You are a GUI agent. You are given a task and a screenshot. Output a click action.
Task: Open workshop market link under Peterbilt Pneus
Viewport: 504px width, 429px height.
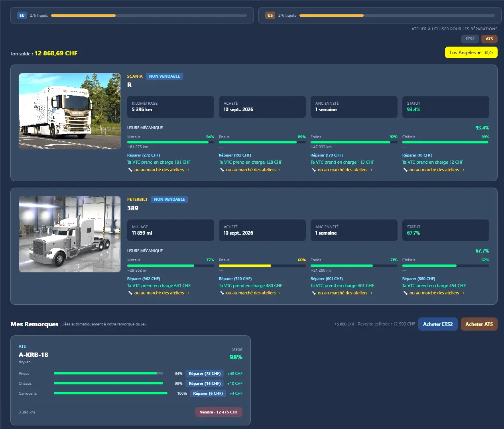tap(253, 293)
